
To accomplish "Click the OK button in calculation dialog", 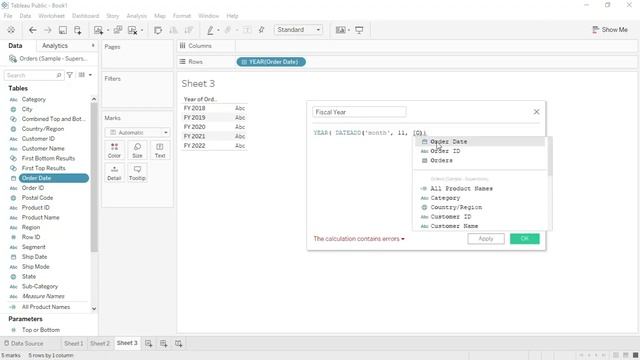I will 524,239.
